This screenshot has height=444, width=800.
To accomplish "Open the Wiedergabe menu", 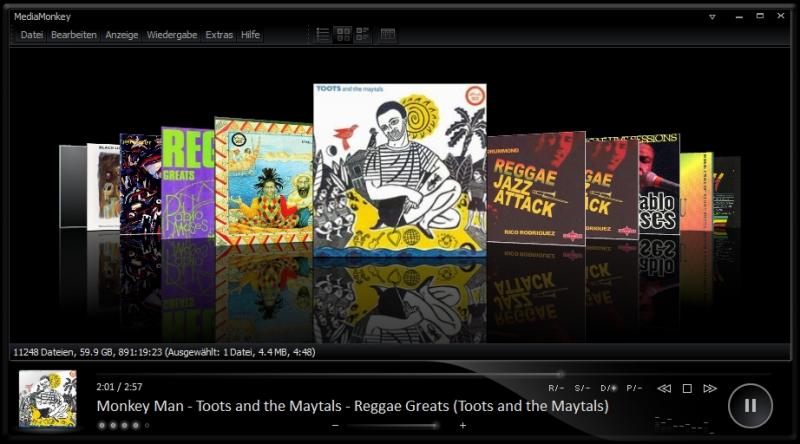I will [x=173, y=35].
